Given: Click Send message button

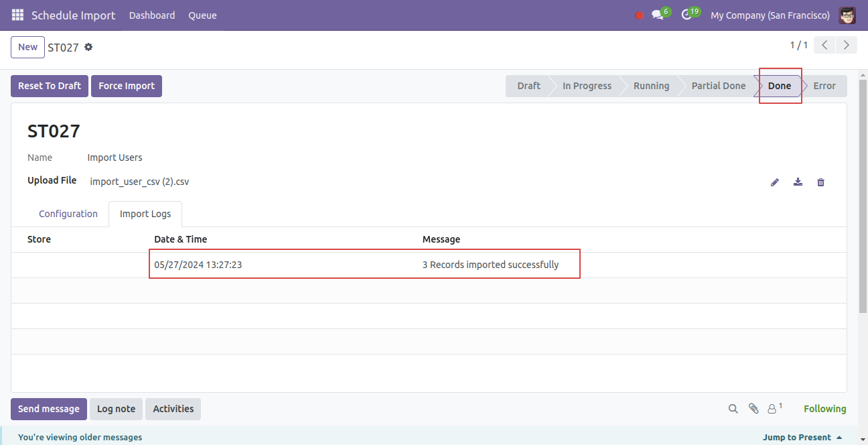Looking at the screenshot, I should pos(49,409).
